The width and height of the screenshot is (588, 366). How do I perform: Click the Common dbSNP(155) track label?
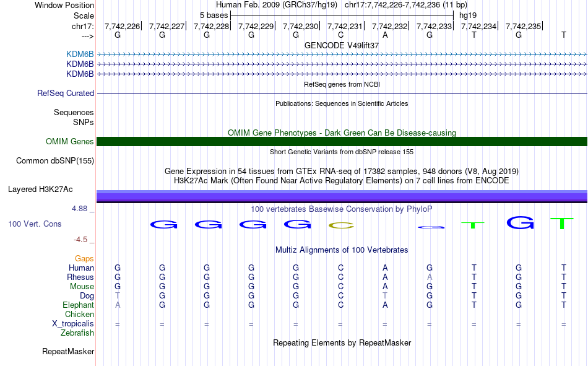coord(55,160)
